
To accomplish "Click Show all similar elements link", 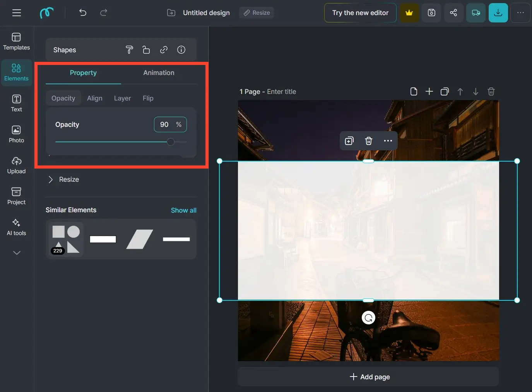I will [x=183, y=210].
